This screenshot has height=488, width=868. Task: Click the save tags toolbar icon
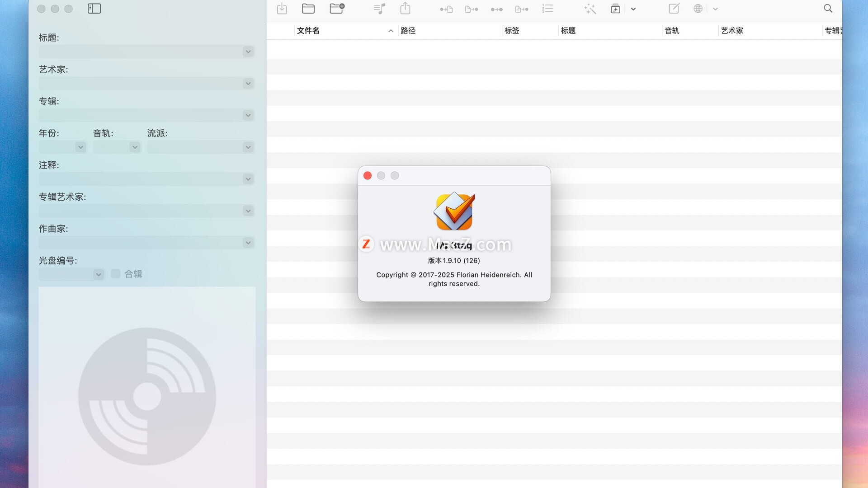click(282, 9)
